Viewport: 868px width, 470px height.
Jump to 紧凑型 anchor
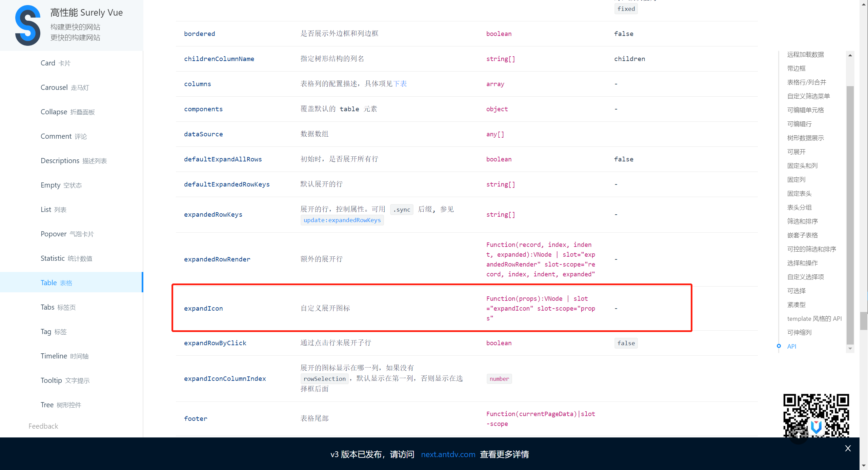click(x=796, y=305)
